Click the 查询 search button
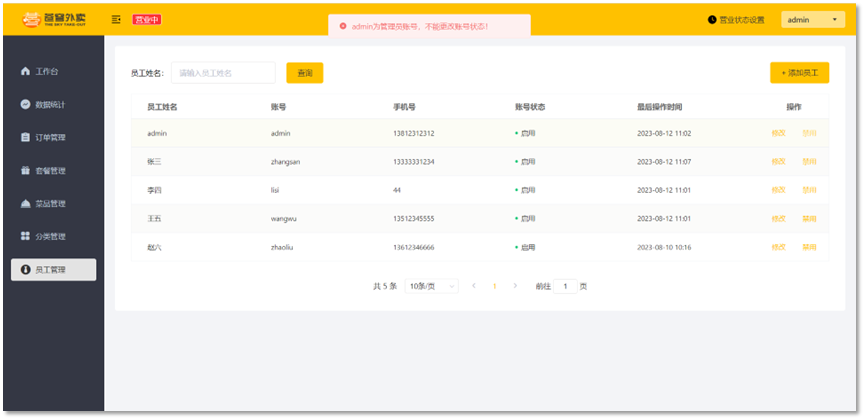This screenshot has width=865, height=420. coord(304,73)
